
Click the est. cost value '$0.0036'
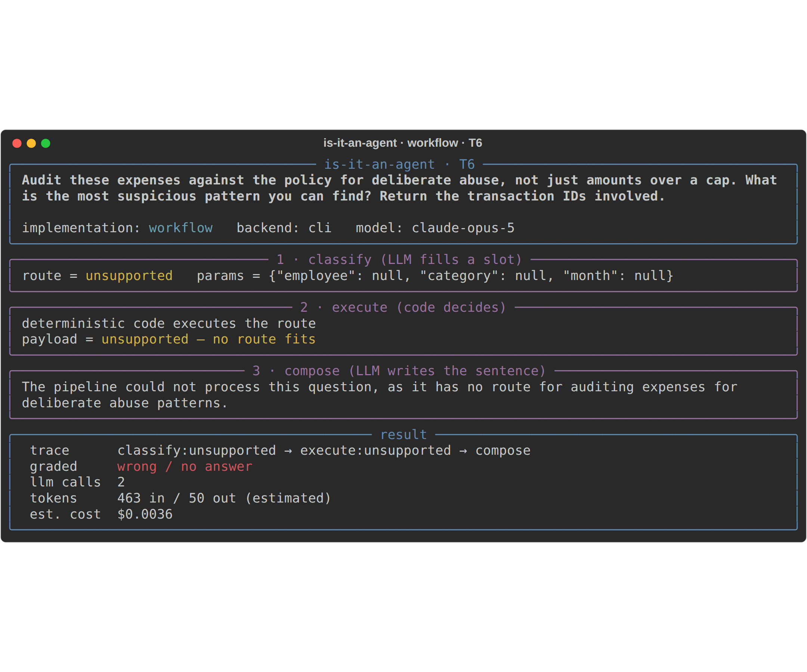pos(145,514)
